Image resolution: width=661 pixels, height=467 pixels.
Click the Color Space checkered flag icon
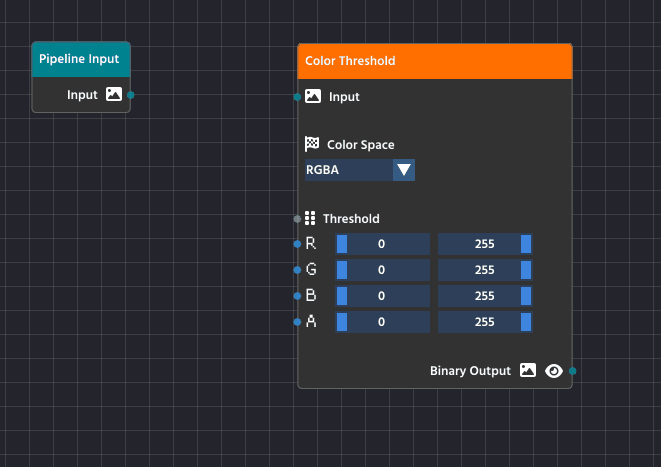point(312,145)
